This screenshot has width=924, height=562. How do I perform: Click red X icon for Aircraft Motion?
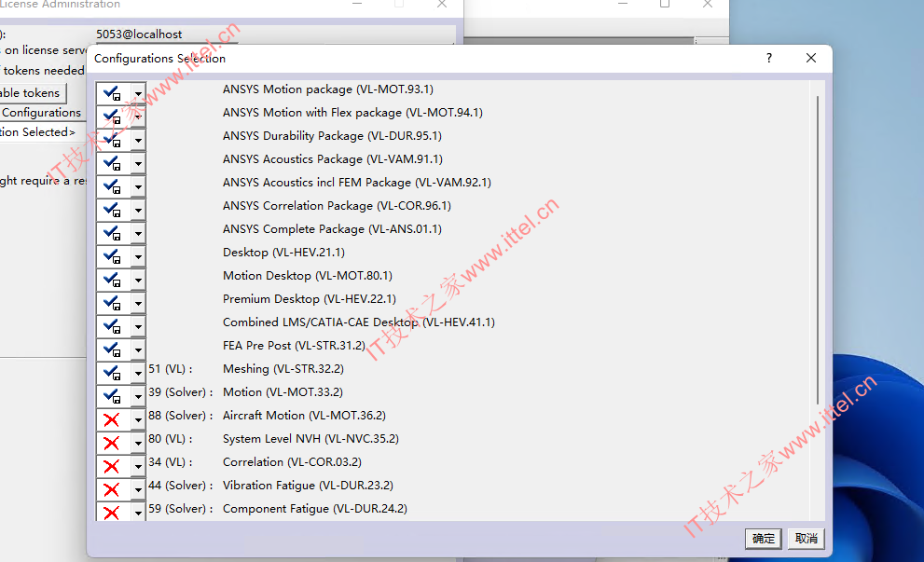pyautogui.click(x=111, y=420)
